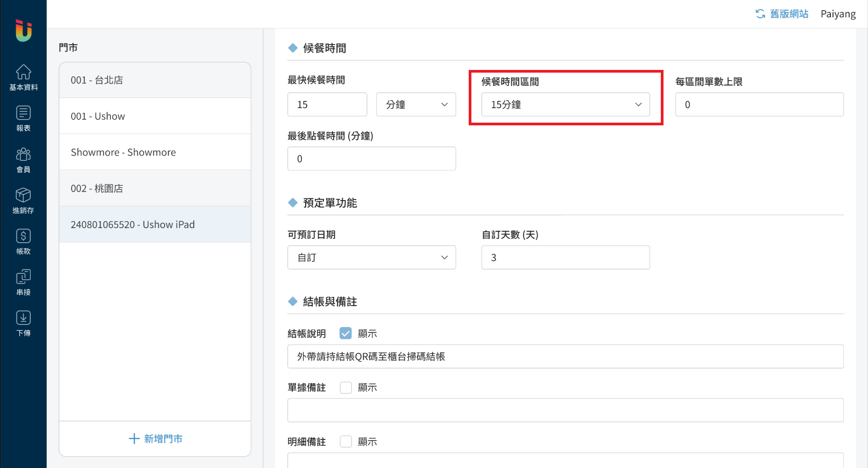Enable the 明細備註 顯示 checkbox
The image size is (868, 468).
(x=345, y=442)
